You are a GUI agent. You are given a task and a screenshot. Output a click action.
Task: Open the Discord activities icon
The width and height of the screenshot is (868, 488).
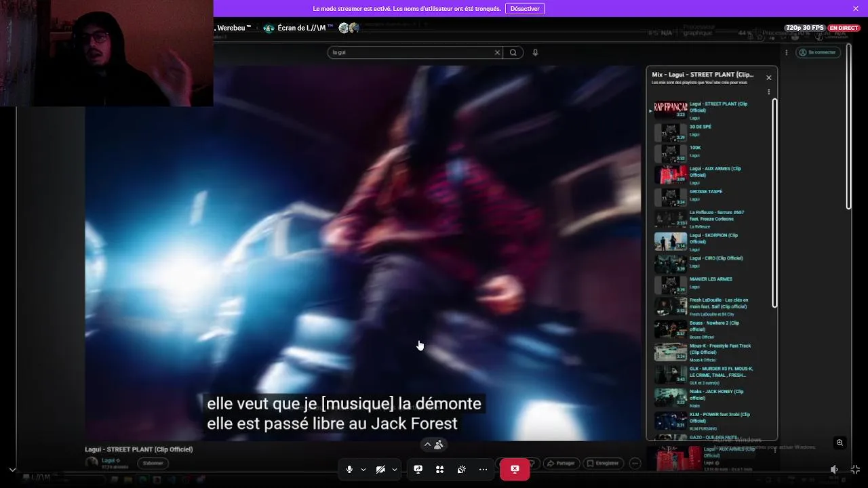[439, 469]
